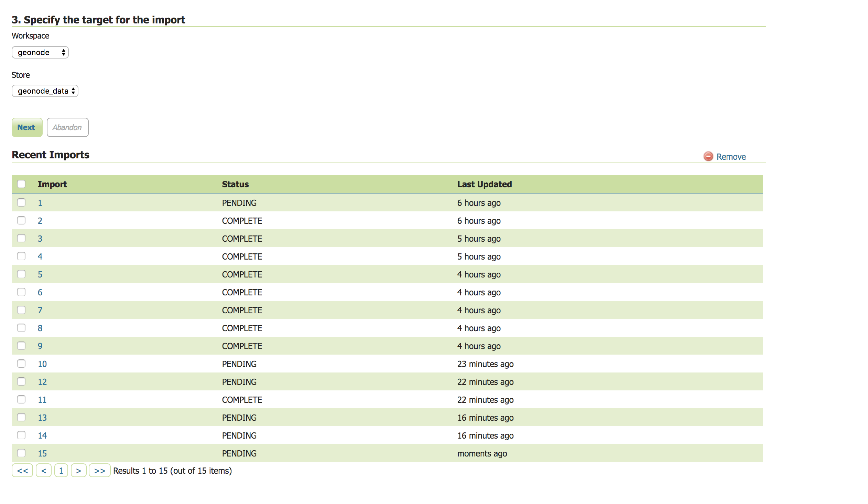Screen dimensions: 868x504
Task: Click the Abandon button
Action: [x=67, y=127]
